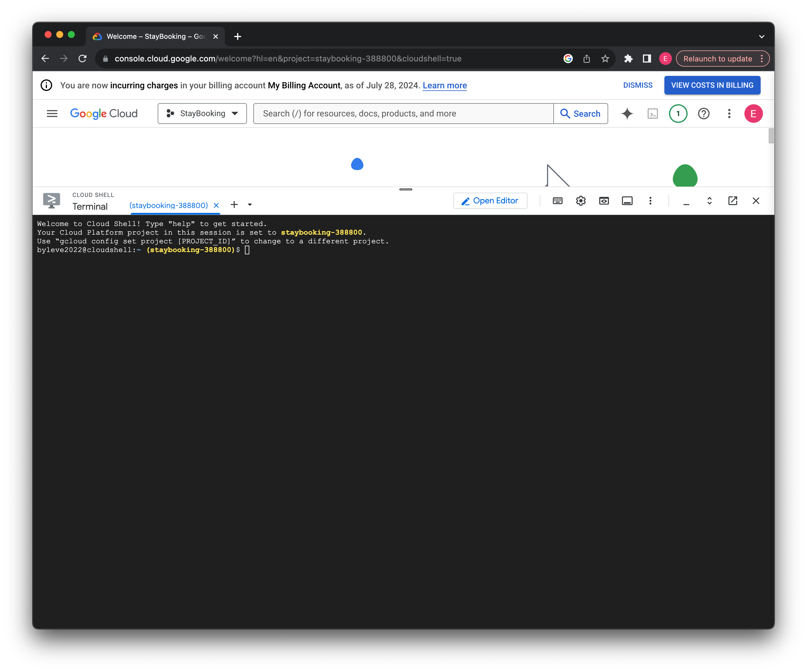Screen dimensions: 807x672
Task: Select the Google Cloud hamburger menu
Action: coord(52,113)
